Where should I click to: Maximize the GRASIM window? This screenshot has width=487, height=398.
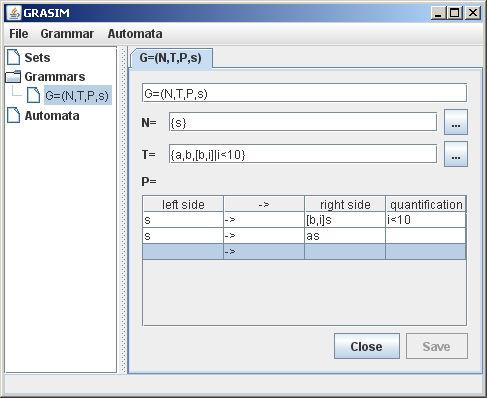455,13
